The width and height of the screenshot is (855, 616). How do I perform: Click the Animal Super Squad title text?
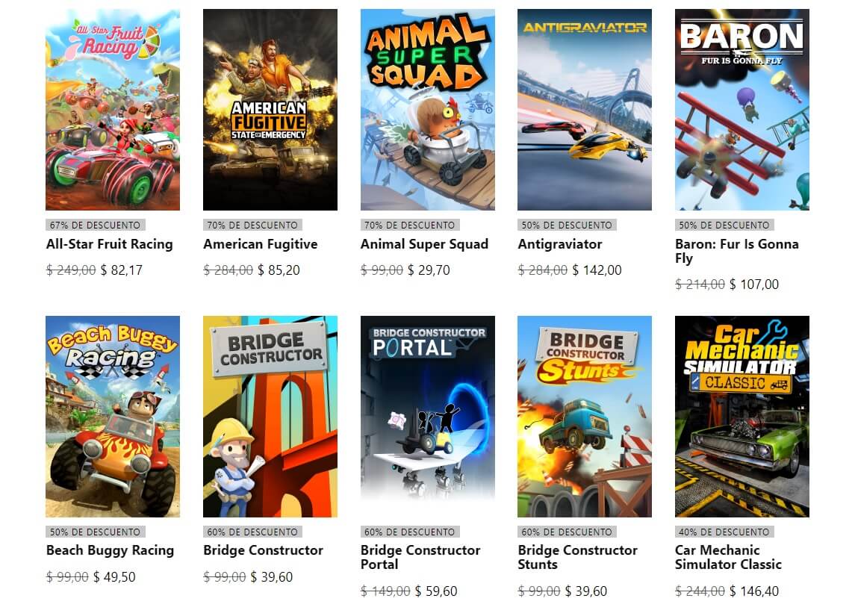pos(424,244)
